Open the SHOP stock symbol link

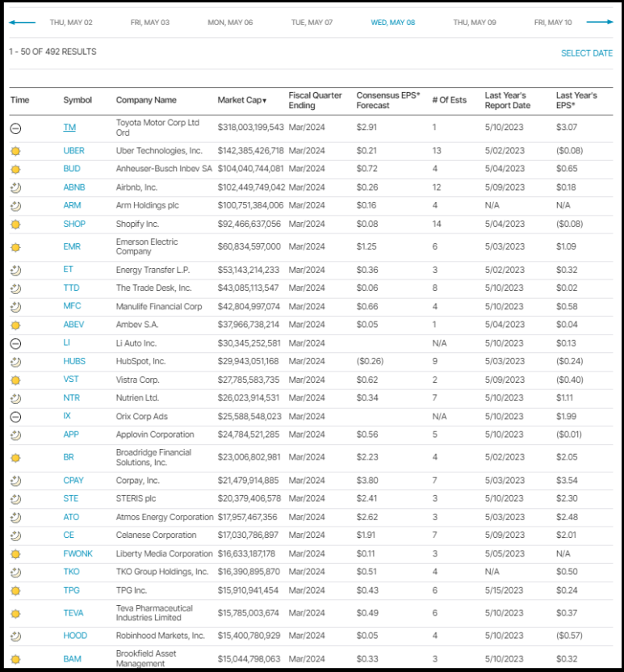[x=74, y=224]
